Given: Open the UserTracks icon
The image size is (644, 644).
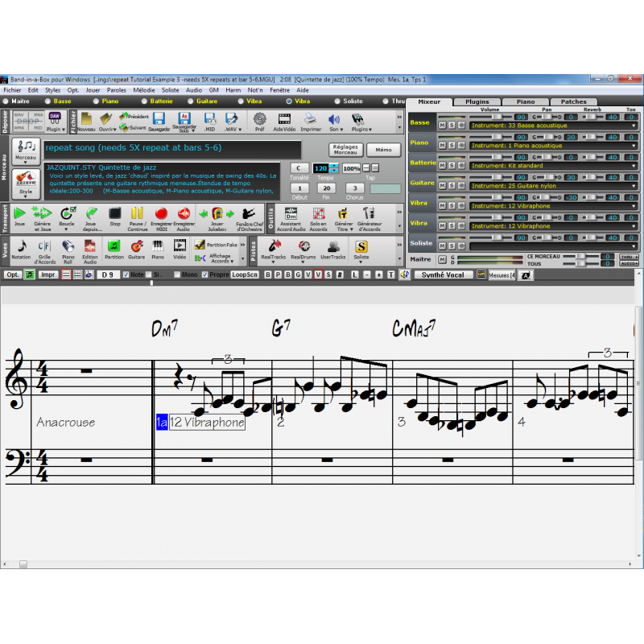Looking at the screenshot, I should click(x=333, y=246).
